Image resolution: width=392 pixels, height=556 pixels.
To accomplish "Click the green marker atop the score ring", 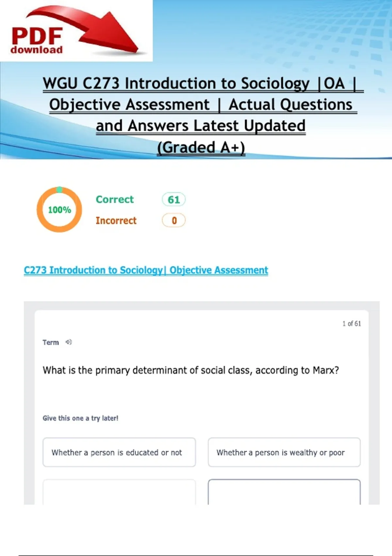I will pos(59,190).
